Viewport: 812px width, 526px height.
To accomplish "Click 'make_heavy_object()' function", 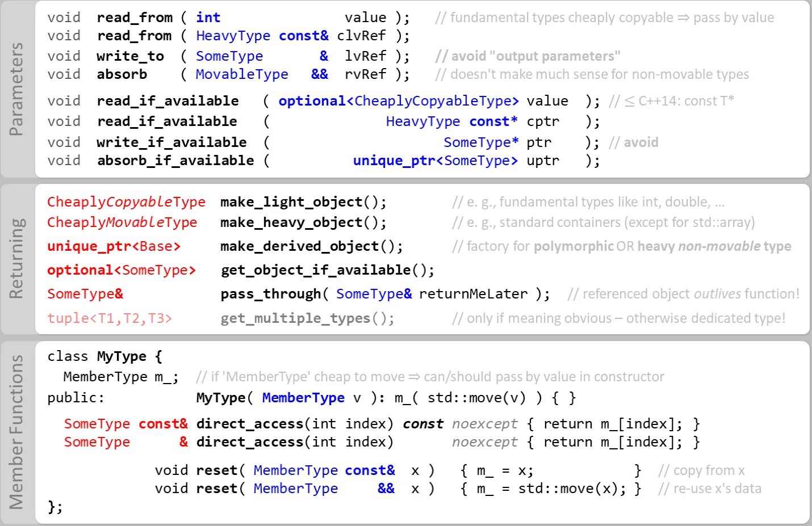I will tap(303, 222).
